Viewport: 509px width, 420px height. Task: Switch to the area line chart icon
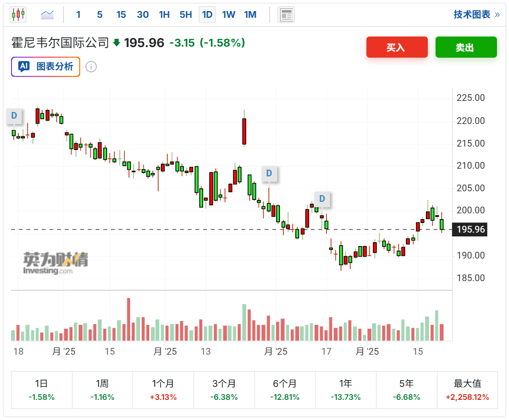tap(47, 14)
